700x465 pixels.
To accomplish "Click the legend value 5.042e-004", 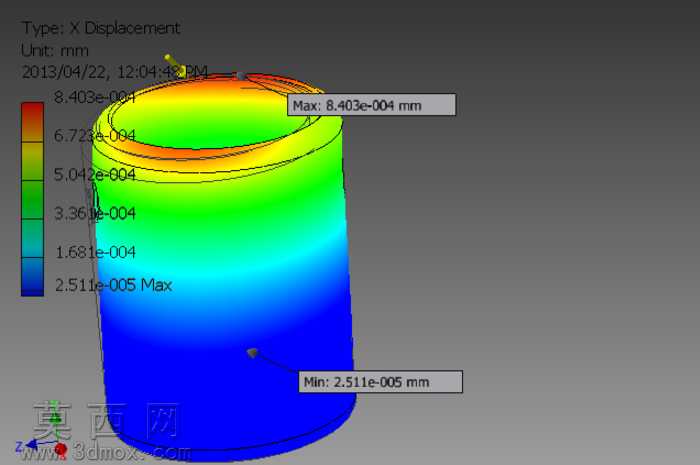I will click(95, 174).
